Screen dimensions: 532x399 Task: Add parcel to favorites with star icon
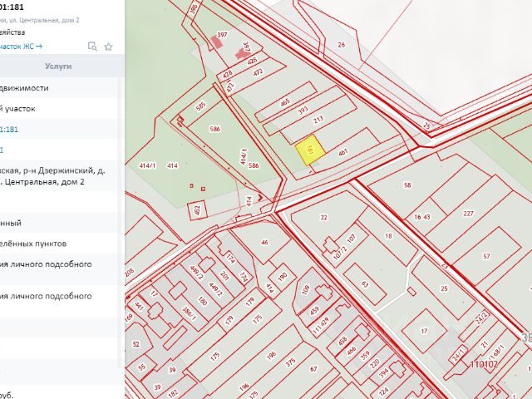[108, 46]
